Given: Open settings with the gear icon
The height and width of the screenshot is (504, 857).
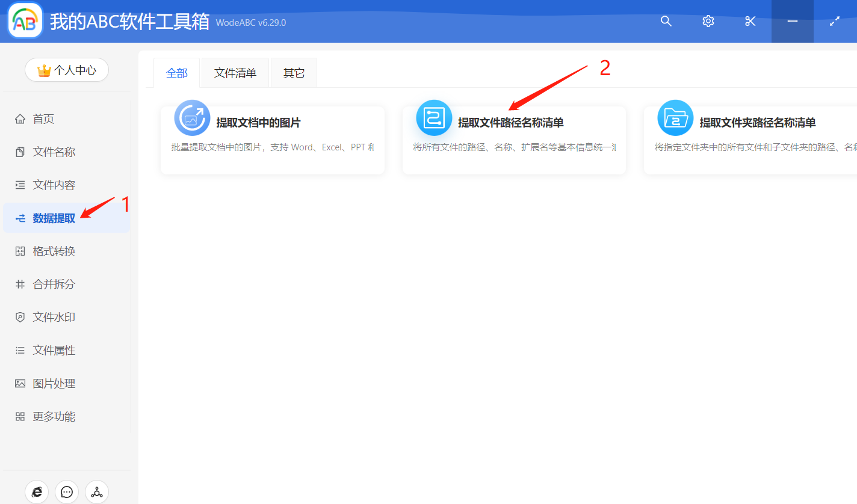Looking at the screenshot, I should pyautogui.click(x=708, y=20).
